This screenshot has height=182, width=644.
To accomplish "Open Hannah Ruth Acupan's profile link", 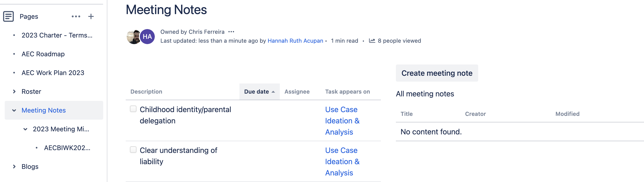I will coord(295,41).
